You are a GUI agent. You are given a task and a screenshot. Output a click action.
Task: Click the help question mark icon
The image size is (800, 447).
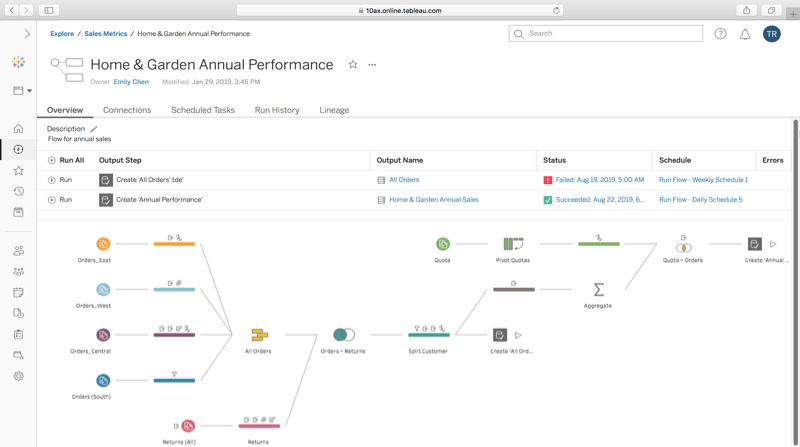pyautogui.click(x=721, y=34)
